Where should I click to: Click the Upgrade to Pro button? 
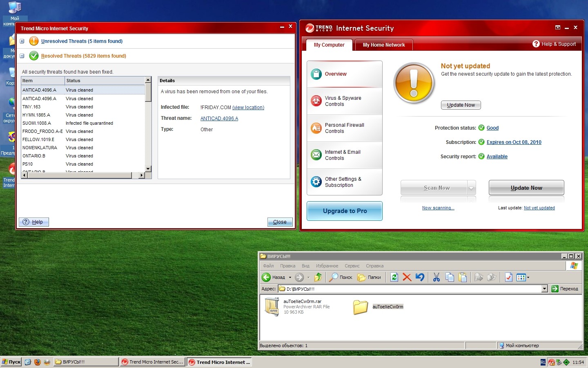[345, 211]
